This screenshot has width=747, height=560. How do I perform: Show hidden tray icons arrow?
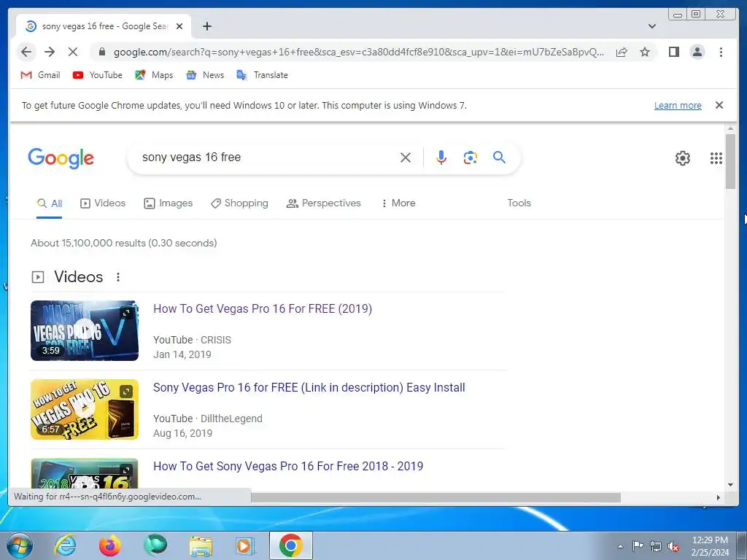620,546
